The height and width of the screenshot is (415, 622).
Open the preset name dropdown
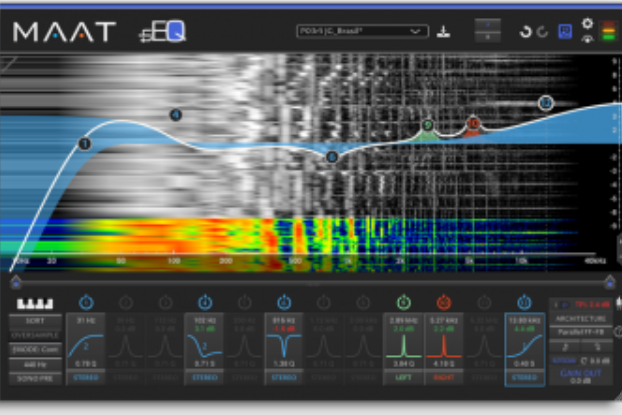(x=363, y=31)
